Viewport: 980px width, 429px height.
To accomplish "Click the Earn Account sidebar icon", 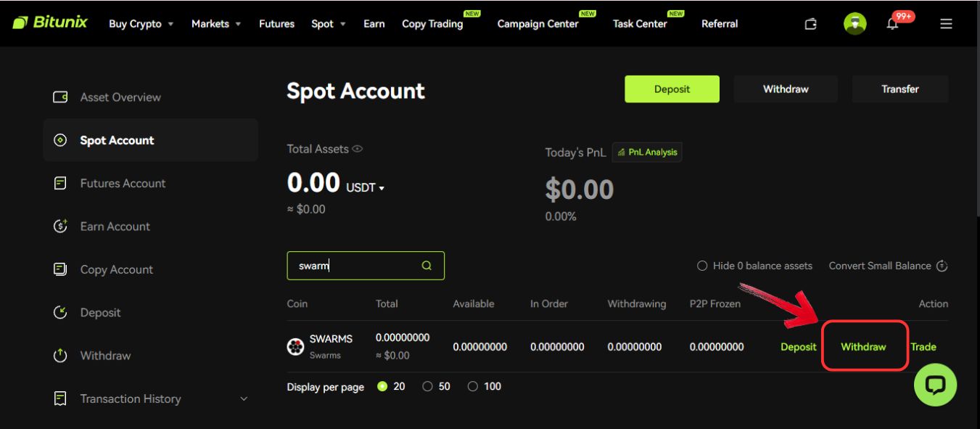I will tap(61, 226).
